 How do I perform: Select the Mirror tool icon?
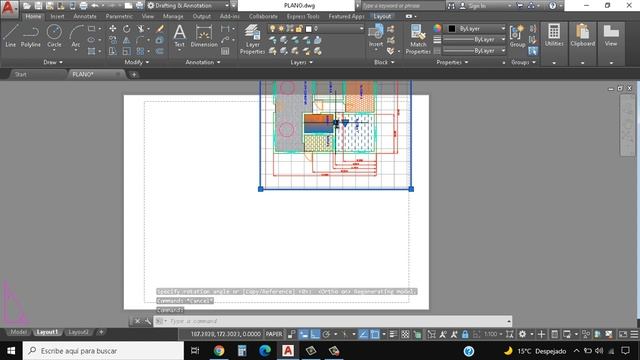(x=127, y=40)
